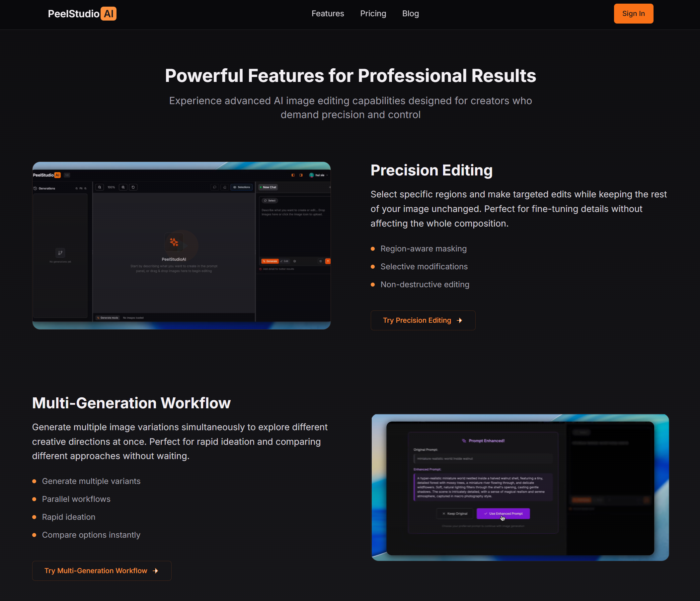The image size is (700, 601).
Task: Click the arrow on Try Precision Editing
Action: click(459, 320)
